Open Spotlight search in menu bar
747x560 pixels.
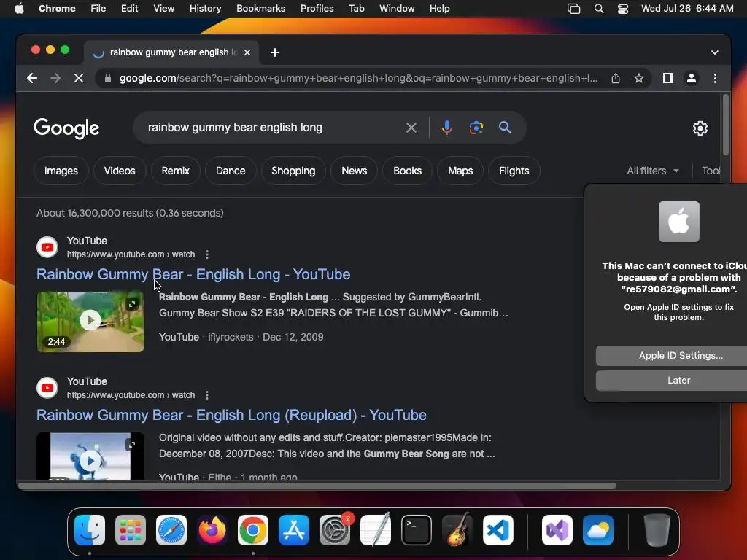pyautogui.click(x=599, y=9)
